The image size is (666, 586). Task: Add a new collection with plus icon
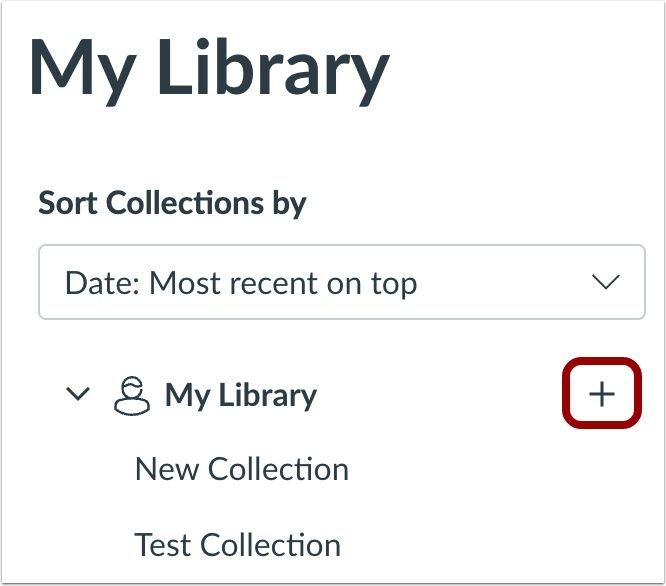pos(601,394)
